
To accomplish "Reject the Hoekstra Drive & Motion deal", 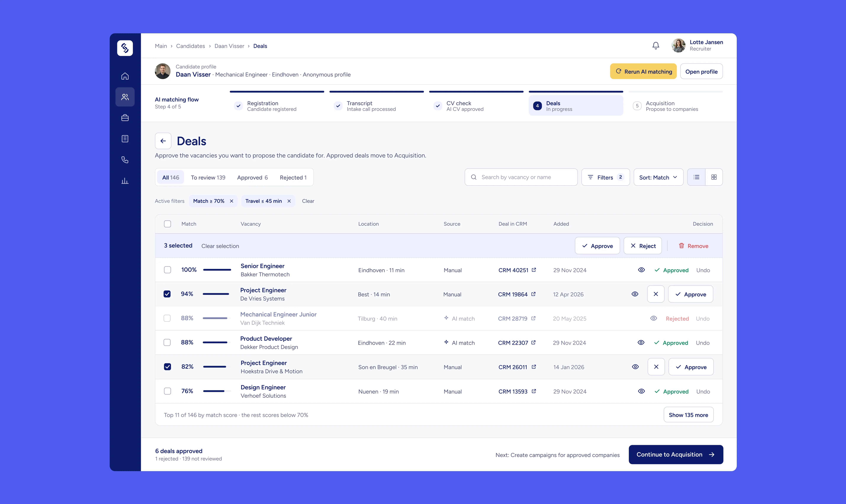I will click(x=656, y=367).
